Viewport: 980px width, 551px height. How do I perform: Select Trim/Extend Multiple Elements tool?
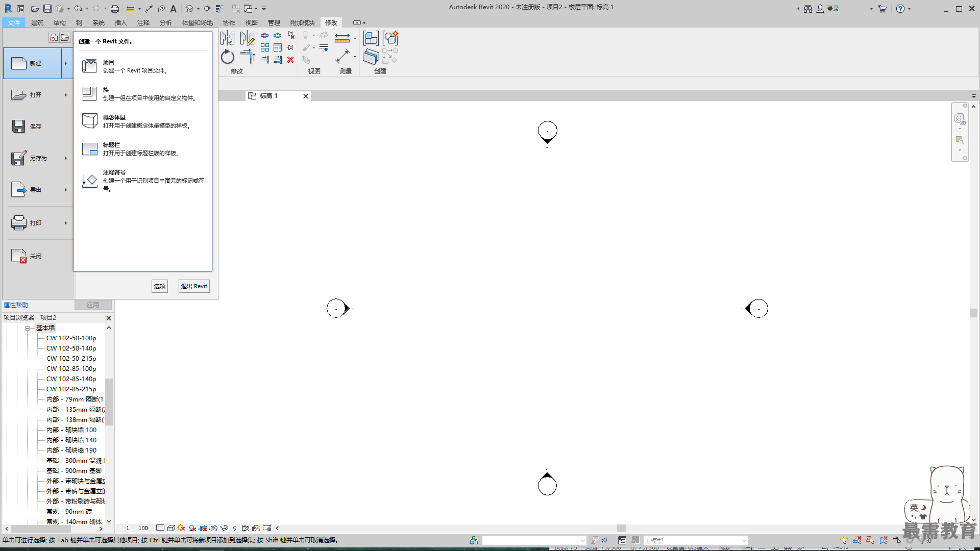(x=277, y=60)
